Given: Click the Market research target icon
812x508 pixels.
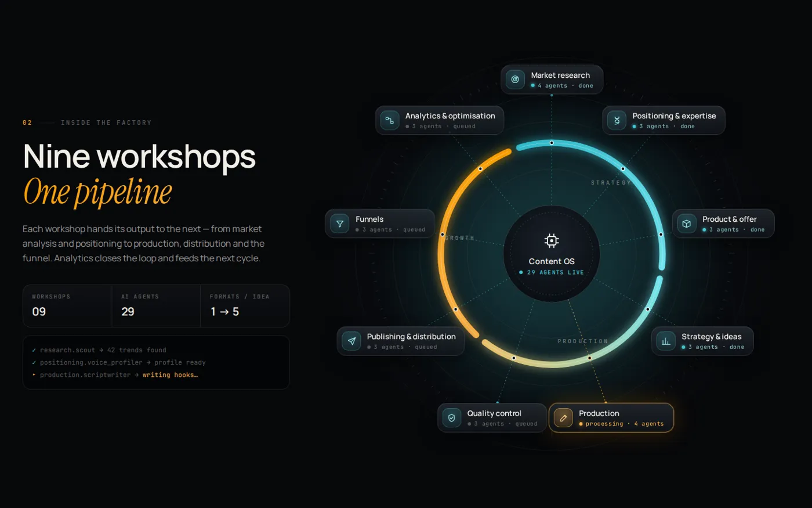Looking at the screenshot, I should tap(515, 80).
